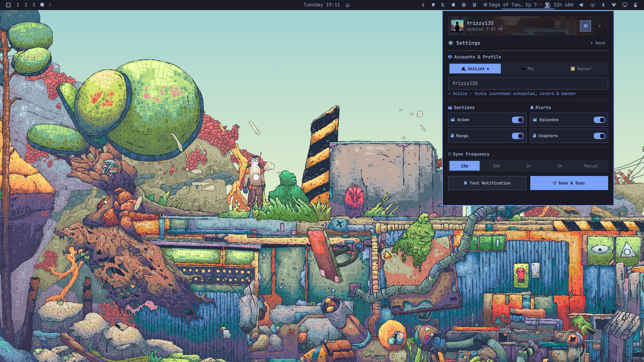Close the frizzy135 panel with X
Viewport: 644px width, 362px height.
(600, 26)
